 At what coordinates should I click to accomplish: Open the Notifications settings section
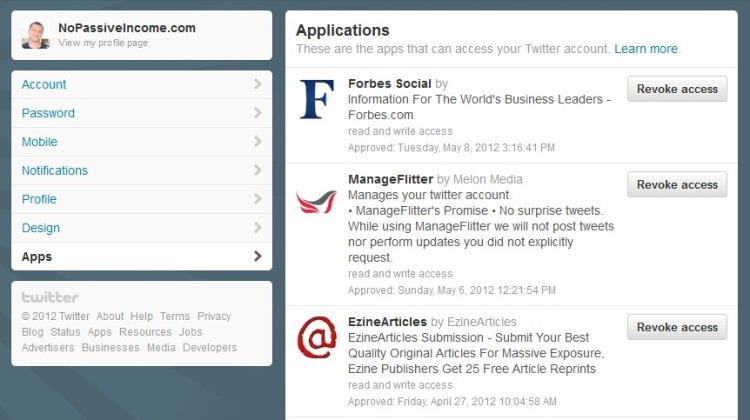[142, 170]
